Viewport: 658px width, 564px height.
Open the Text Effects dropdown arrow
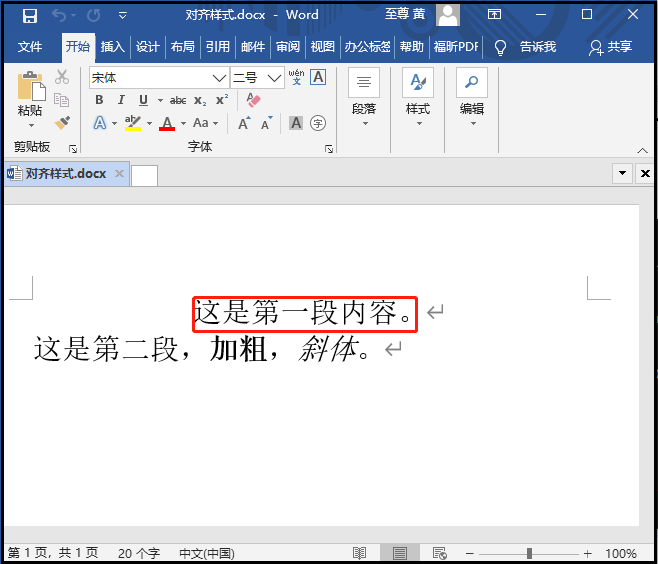(114, 123)
